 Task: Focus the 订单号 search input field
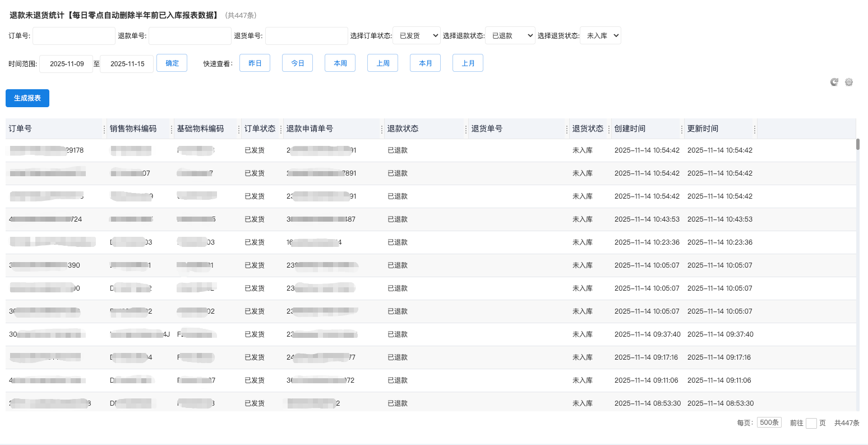coord(74,36)
